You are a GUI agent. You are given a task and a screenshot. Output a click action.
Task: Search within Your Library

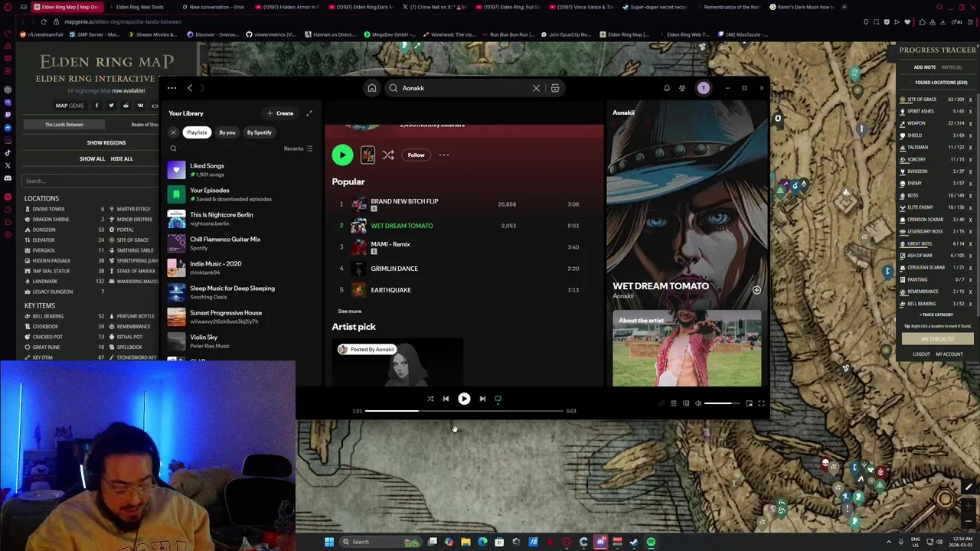[x=173, y=148]
